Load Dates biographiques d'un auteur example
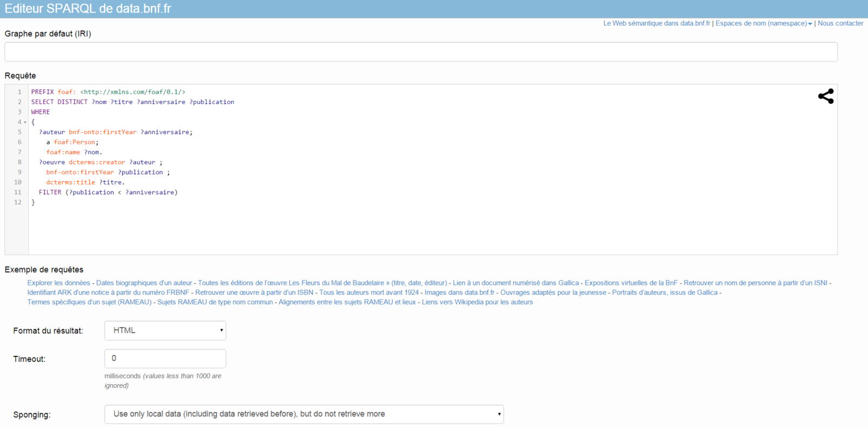 (144, 283)
